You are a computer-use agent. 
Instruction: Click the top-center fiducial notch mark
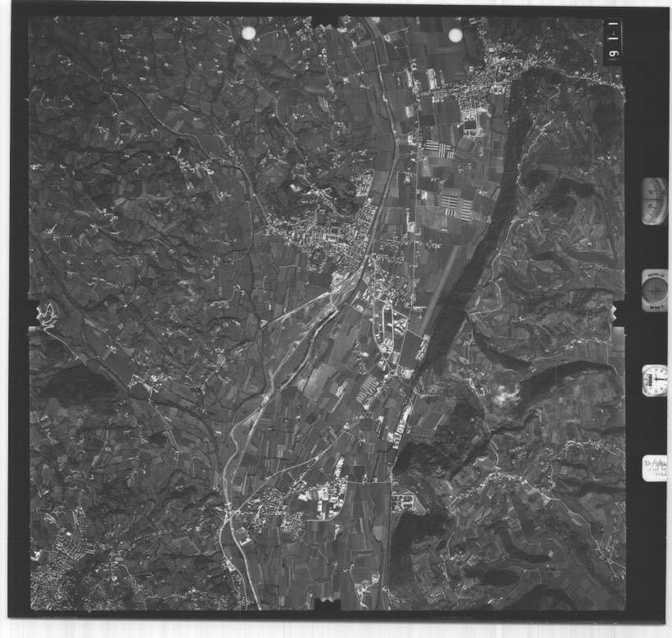326,20
